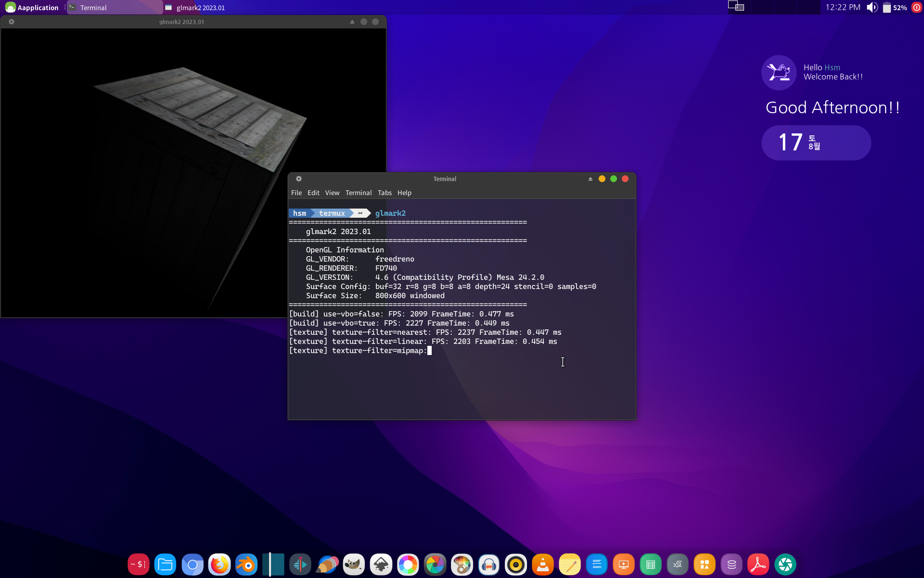
Task: Open volume control speaker icon in panel
Action: coord(872,7)
